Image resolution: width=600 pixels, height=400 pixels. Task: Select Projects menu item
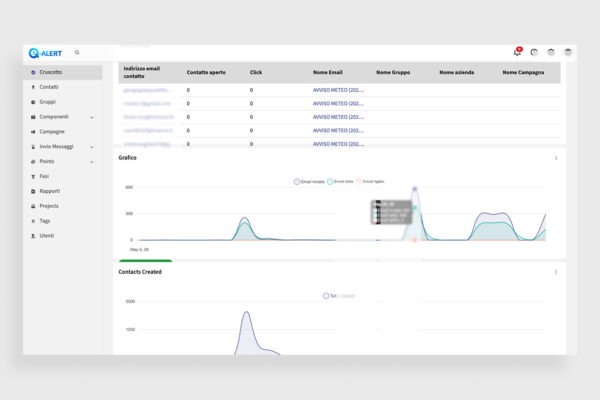(x=49, y=206)
